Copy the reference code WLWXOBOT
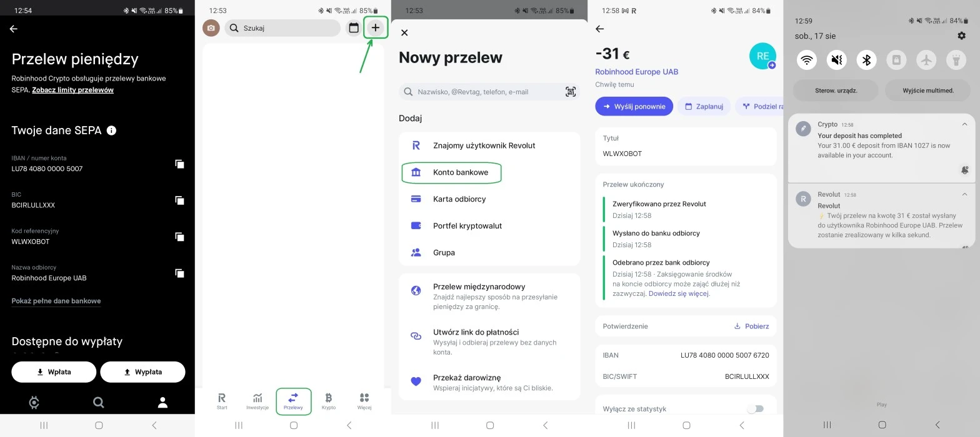This screenshot has width=980, height=437. tap(179, 237)
